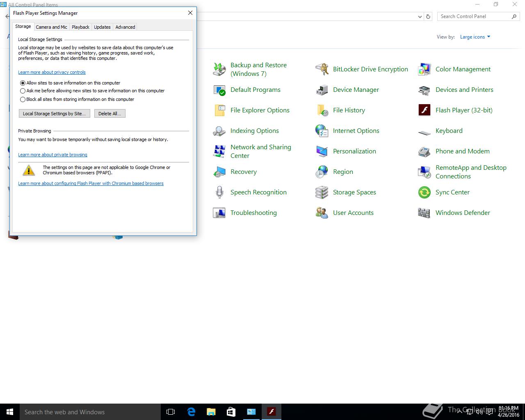This screenshot has height=420, width=525.
Task: Switch to the Storage tab
Action: click(23, 26)
